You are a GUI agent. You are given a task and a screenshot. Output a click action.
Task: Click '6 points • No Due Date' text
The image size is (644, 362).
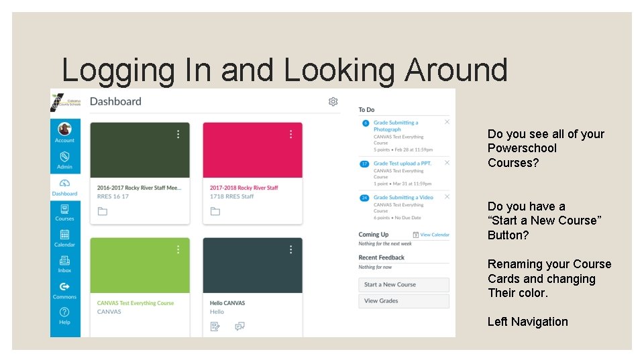[397, 218]
